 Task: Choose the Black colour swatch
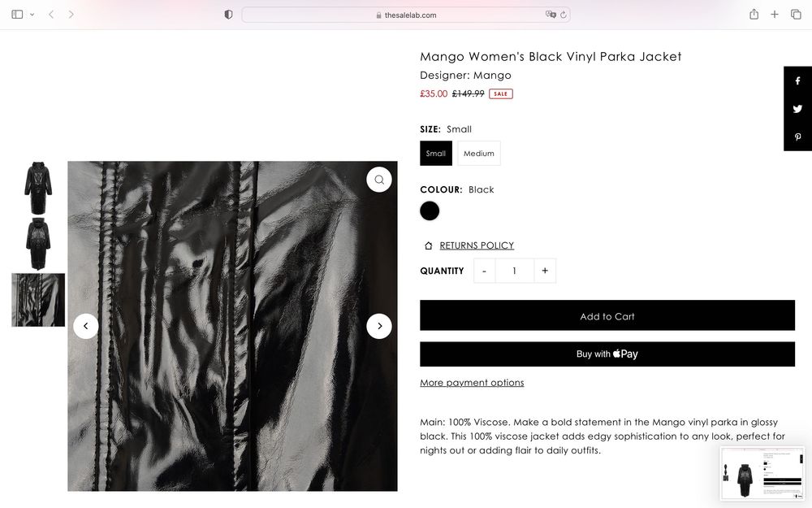(x=430, y=211)
